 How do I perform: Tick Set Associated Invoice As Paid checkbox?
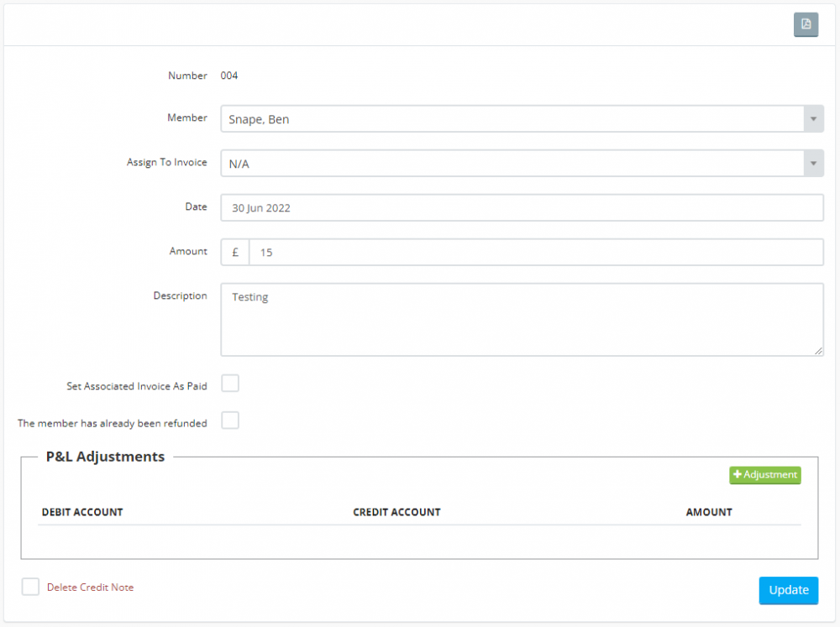coord(230,384)
